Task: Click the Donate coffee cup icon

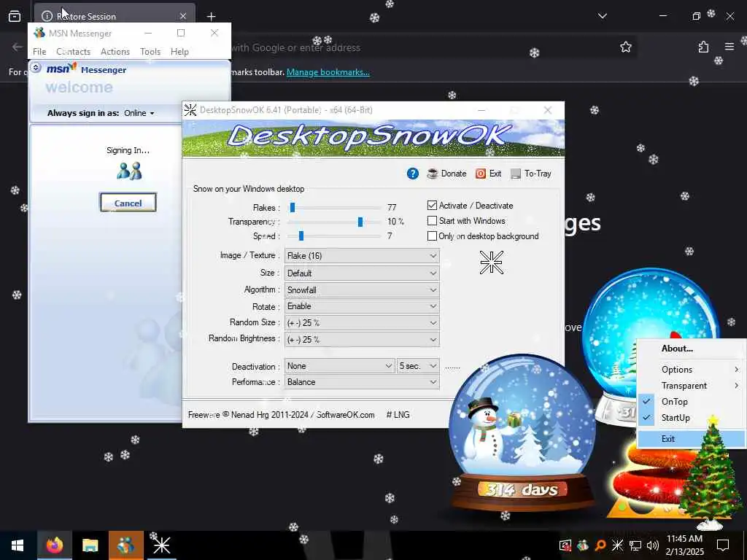Action: pyautogui.click(x=433, y=174)
